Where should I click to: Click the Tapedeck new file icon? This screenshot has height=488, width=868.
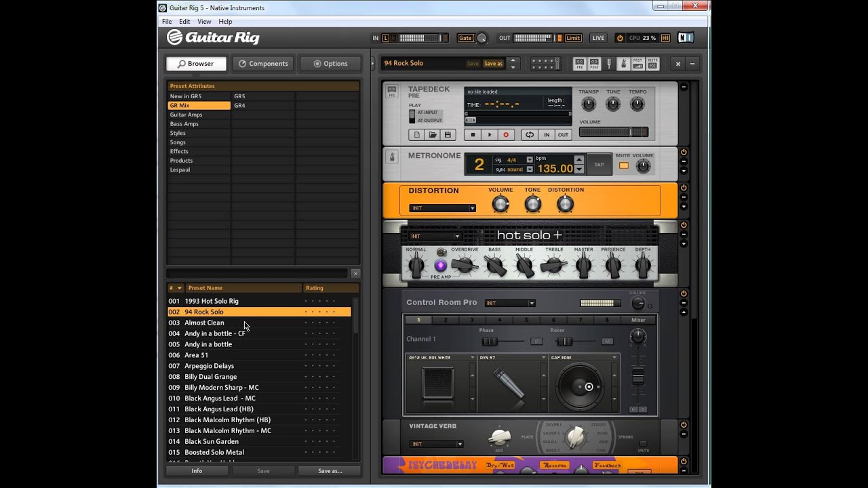pyautogui.click(x=417, y=135)
